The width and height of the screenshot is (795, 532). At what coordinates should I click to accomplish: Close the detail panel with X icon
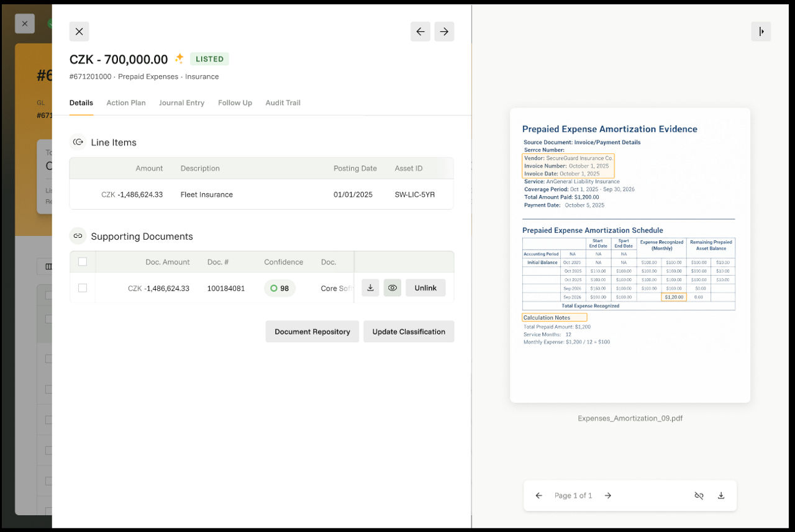tap(79, 32)
